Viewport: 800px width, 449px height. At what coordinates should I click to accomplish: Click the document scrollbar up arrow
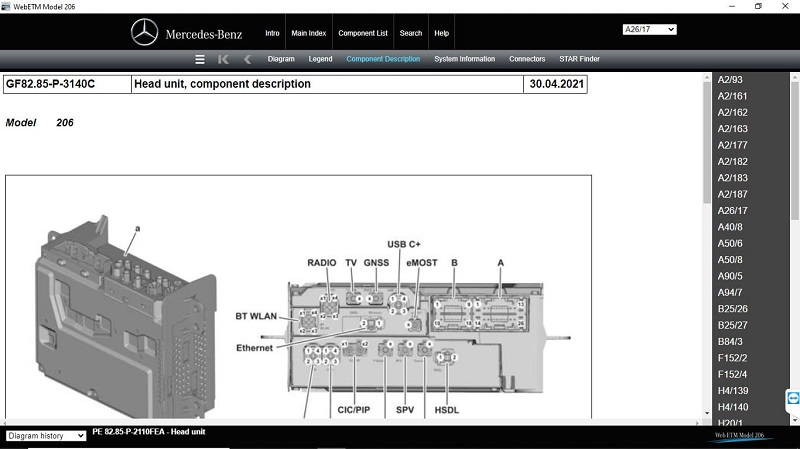coord(707,78)
